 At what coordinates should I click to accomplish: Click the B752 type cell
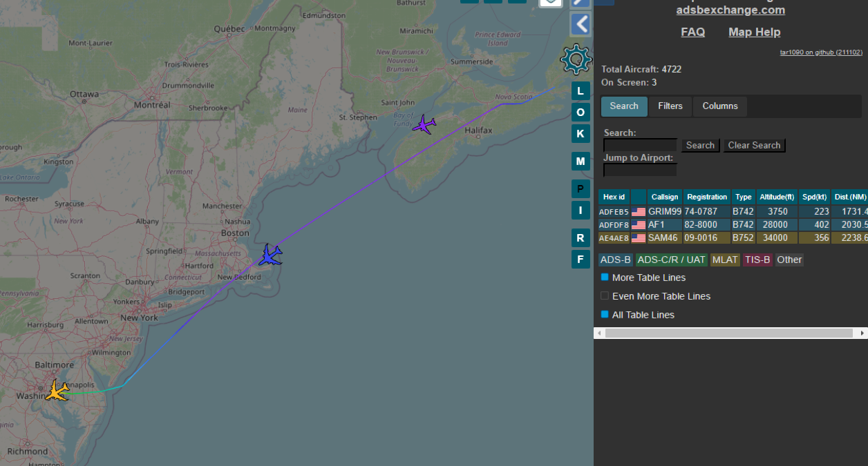(x=743, y=238)
